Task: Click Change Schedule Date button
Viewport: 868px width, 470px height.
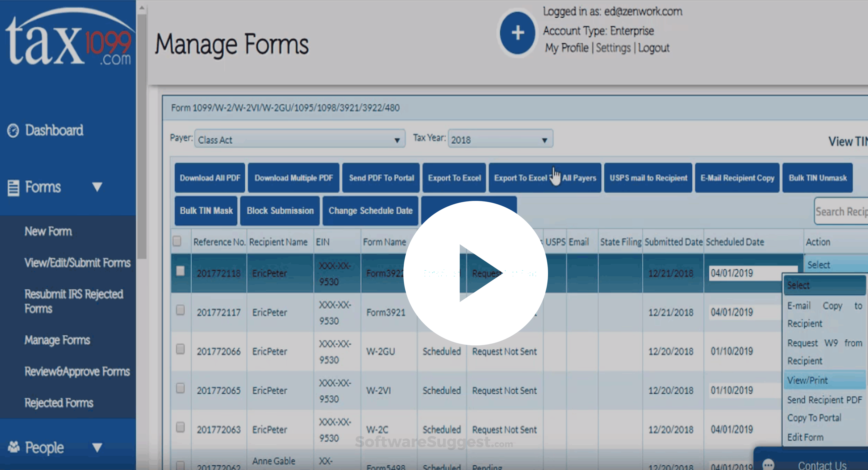Action: point(370,211)
